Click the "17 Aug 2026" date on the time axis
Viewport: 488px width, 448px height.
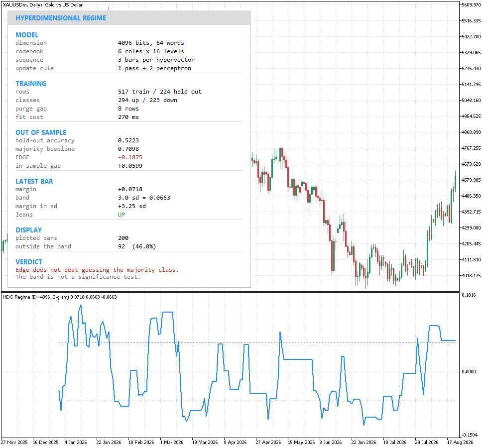coord(460,443)
